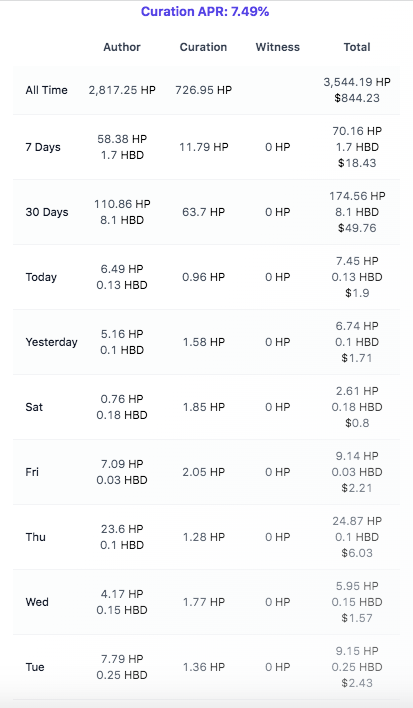Select the Curation column header
The image size is (413, 708).
(x=203, y=47)
